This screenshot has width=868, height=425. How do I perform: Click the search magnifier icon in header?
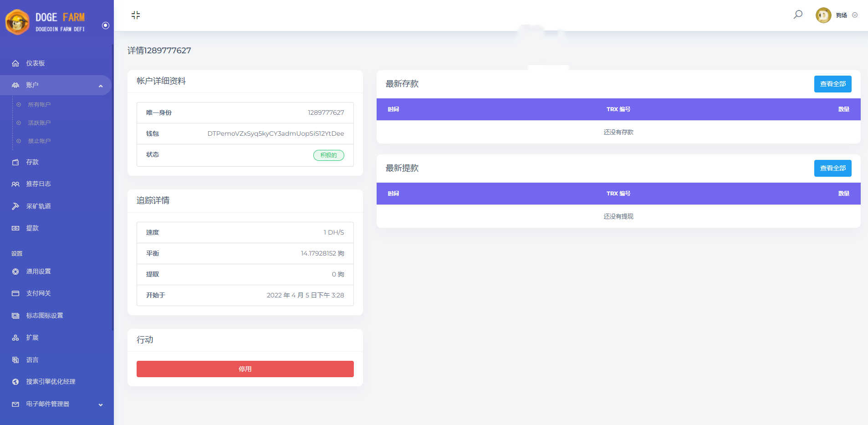tap(798, 15)
